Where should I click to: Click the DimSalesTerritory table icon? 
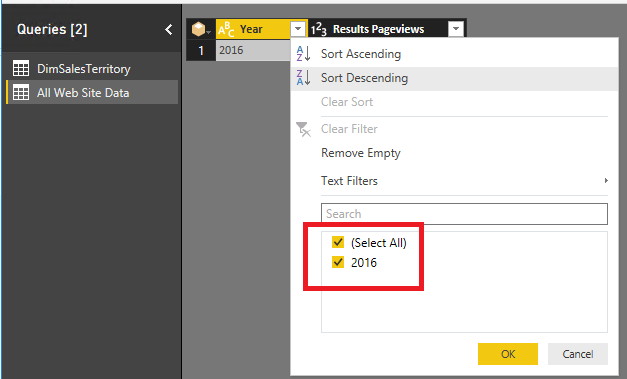click(21, 69)
